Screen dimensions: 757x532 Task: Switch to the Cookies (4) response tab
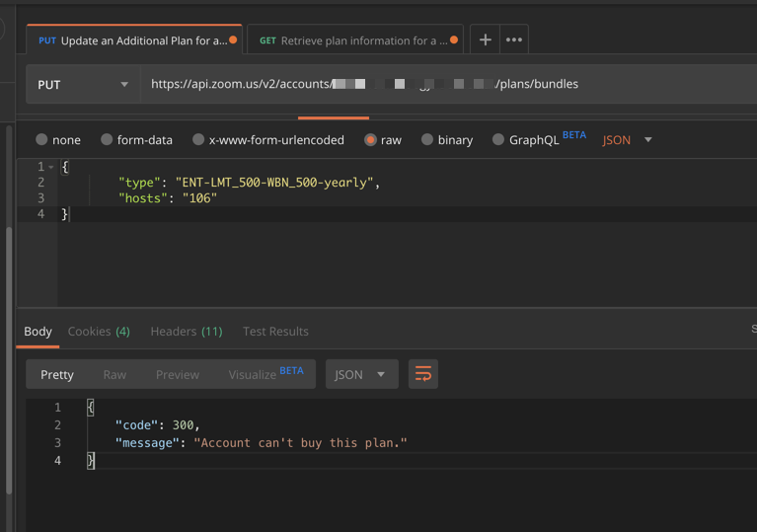99,332
